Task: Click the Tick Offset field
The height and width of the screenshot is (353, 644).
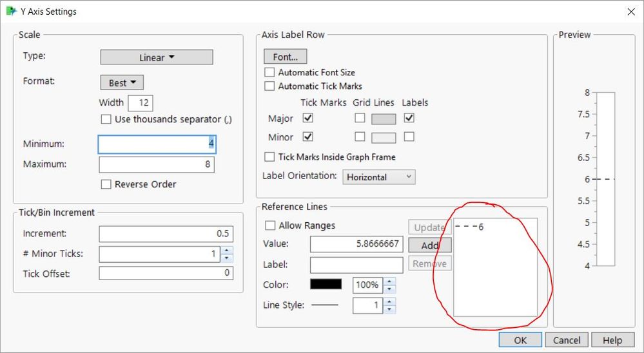Action: point(166,273)
